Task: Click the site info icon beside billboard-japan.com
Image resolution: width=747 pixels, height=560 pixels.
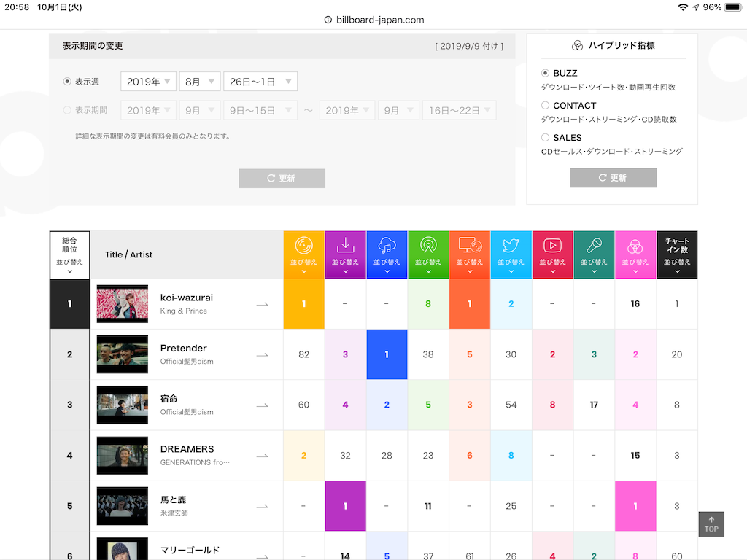Action: [328, 20]
